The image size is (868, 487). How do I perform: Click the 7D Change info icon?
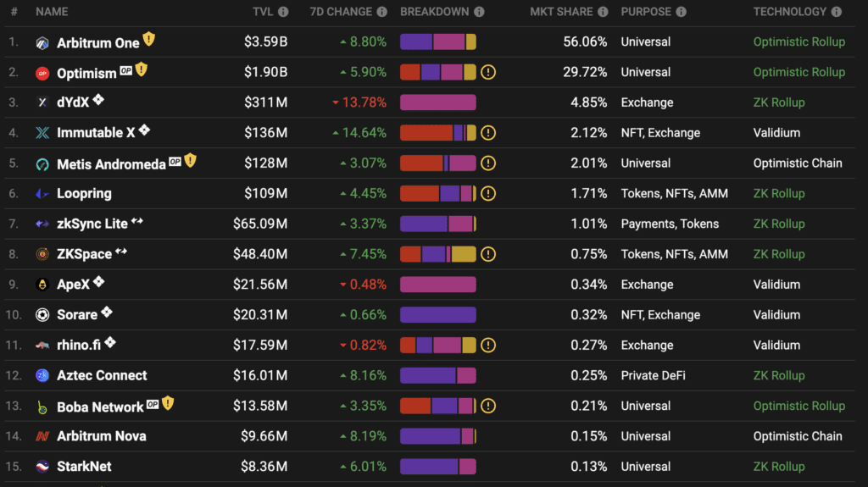click(382, 12)
